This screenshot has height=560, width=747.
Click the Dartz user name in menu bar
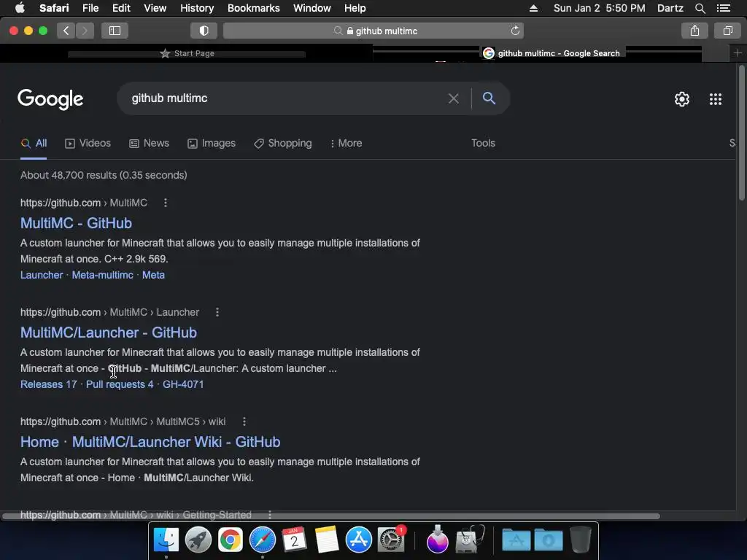(x=670, y=8)
